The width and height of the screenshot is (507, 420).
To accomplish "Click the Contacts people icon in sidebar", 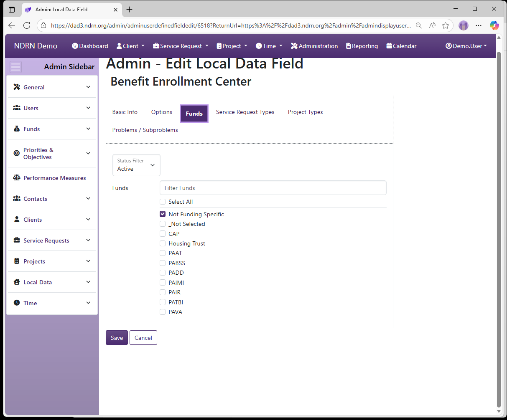I will coord(17,198).
